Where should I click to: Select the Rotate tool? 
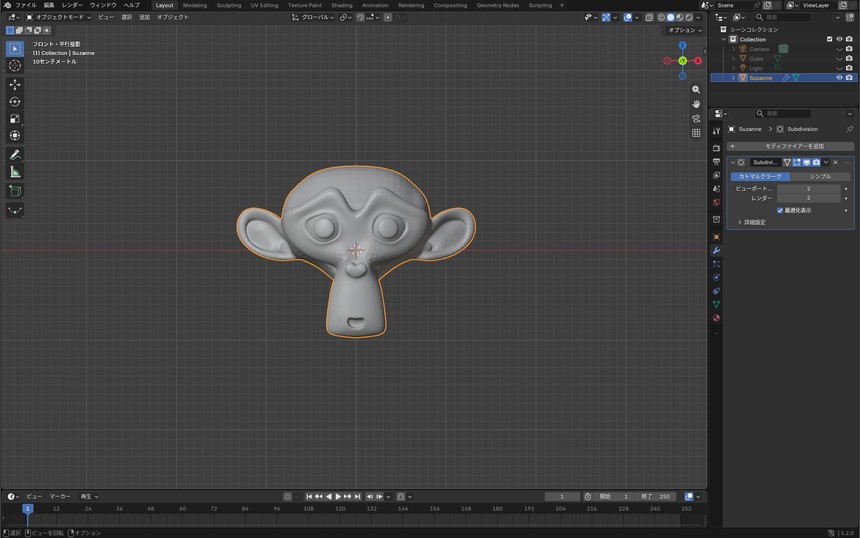(15, 101)
